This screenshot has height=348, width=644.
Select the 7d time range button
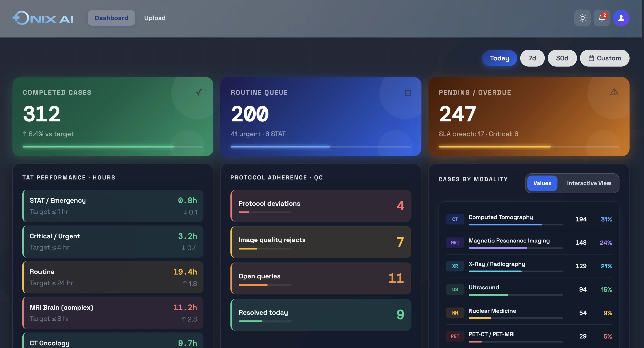(x=532, y=58)
